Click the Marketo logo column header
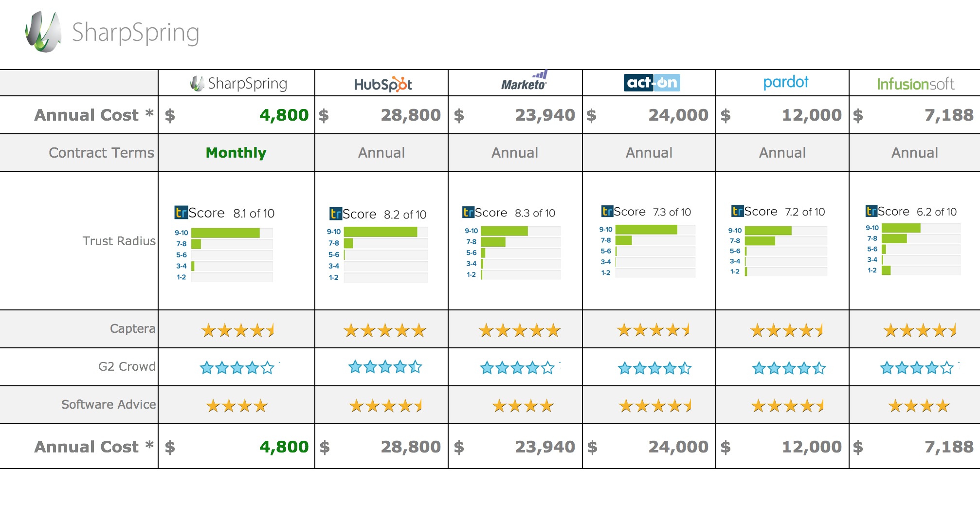 [x=525, y=81]
